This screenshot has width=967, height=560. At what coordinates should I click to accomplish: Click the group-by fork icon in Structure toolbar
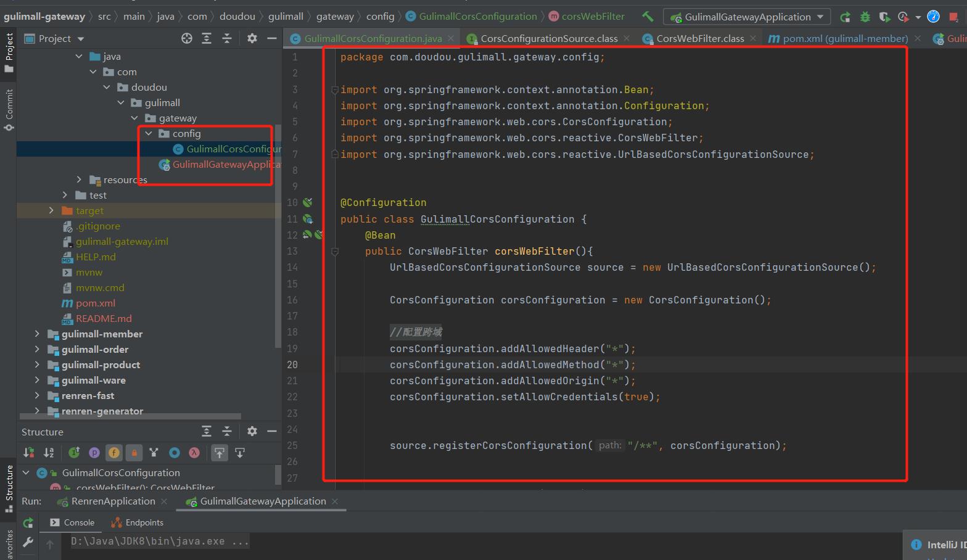coord(154,453)
